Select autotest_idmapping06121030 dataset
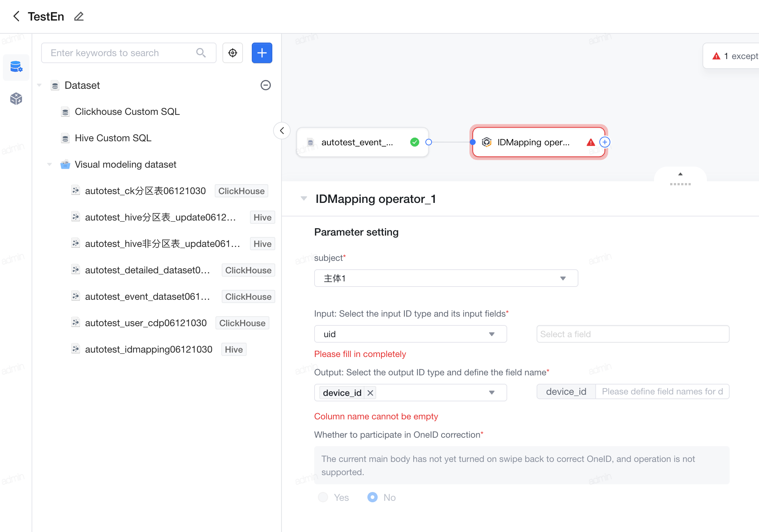This screenshot has height=532, width=759. (149, 349)
